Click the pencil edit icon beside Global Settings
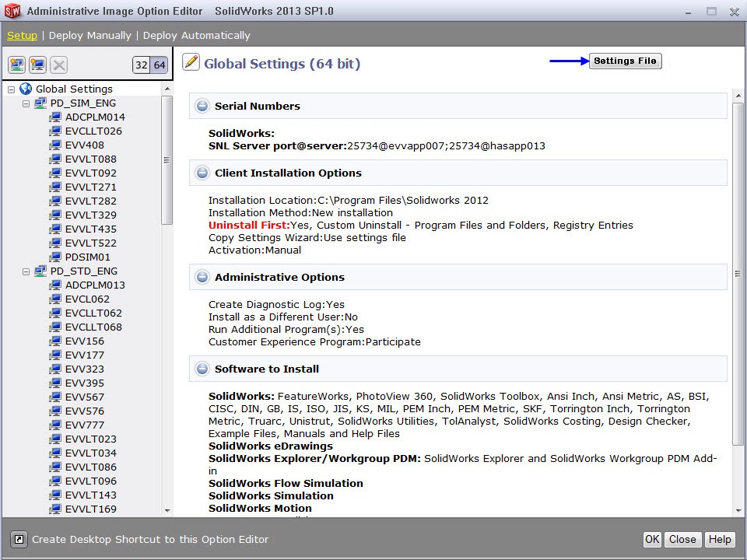This screenshot has width=747, height=560. click(x=191, y=62)
